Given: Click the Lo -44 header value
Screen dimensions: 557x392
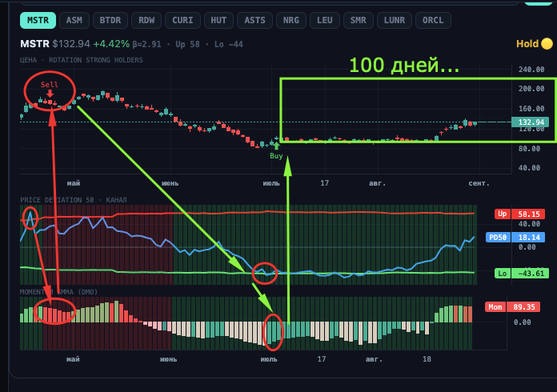Looking at the screenshot, I should click(228, 44).
